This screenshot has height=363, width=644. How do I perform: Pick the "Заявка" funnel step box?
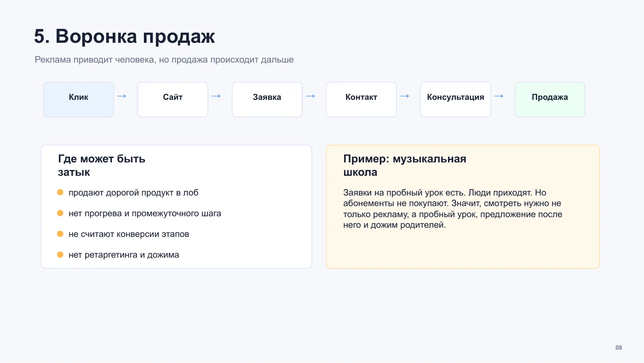[267, 99]
